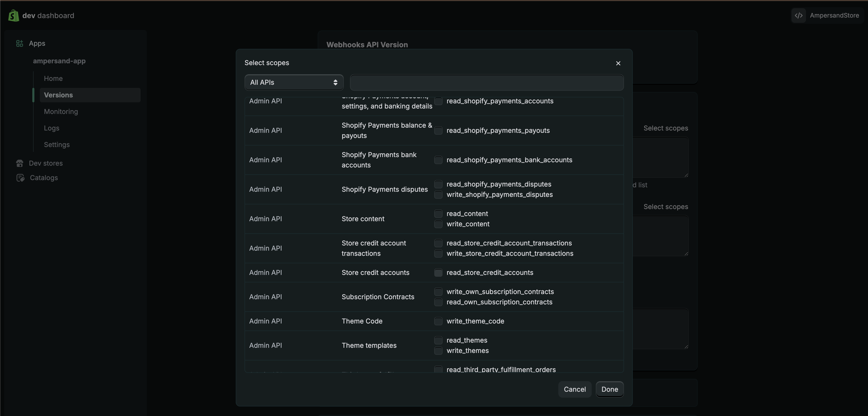Open the Apps section via its grid icon
This screenshot has width=868, height=416.
click(19, 43)
